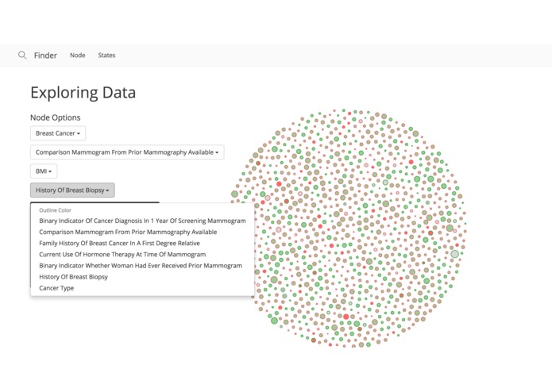Screen dimensions: 552x392
Task: Click the large gray node at right edge
Action: click(455, 254)
